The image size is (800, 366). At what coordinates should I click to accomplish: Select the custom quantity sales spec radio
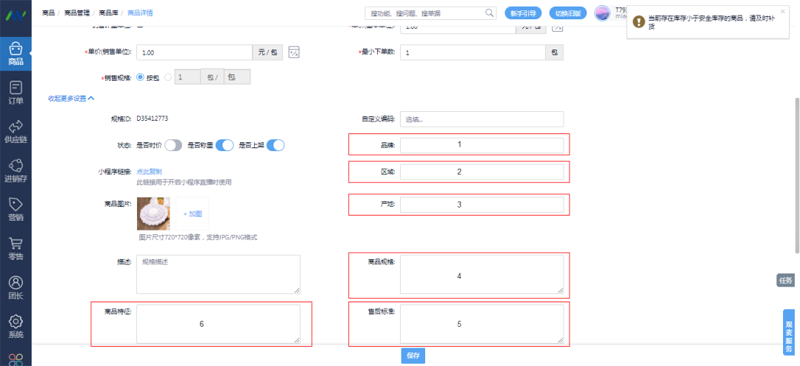pyautogui.click(x=168, y=77)
